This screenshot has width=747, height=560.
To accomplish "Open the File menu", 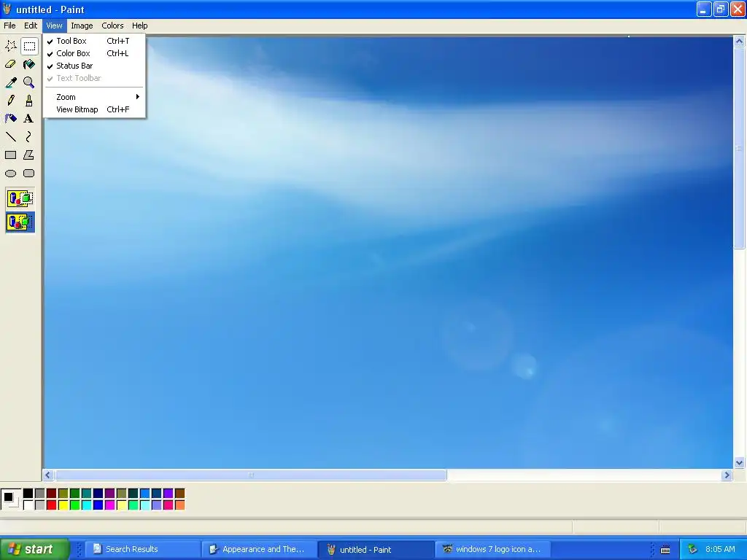I will 9,26.
